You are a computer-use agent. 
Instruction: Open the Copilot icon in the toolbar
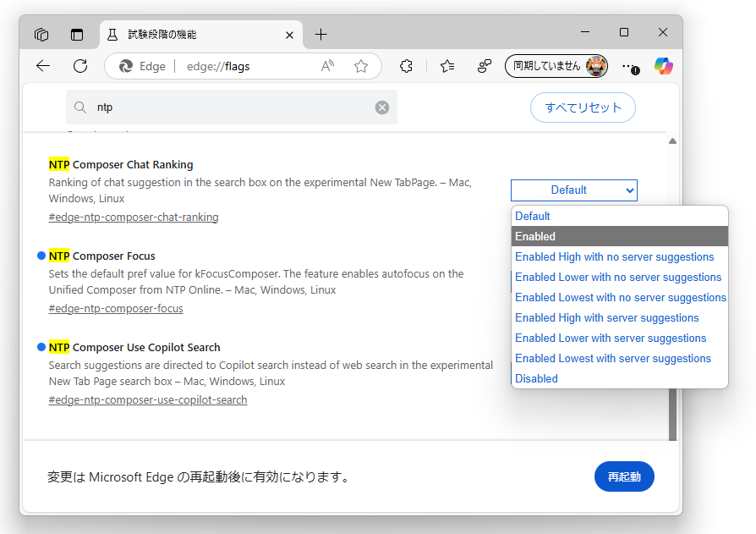point(662,66)
